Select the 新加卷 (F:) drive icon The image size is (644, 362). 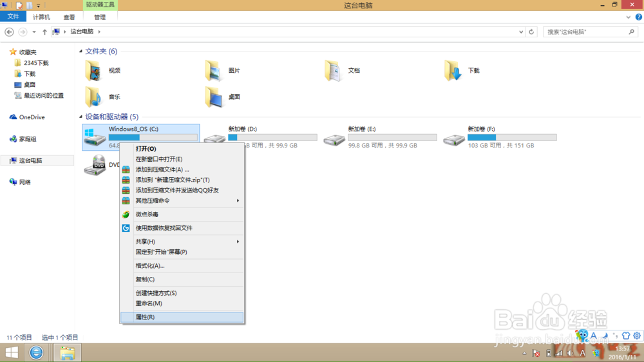454,140
